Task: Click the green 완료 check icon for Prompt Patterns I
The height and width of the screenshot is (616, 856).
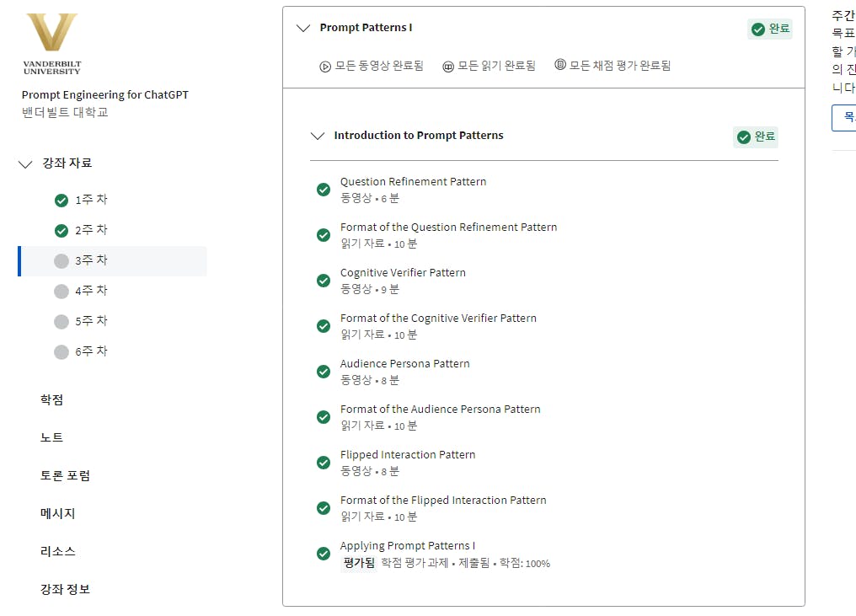Action: (757, 29)
